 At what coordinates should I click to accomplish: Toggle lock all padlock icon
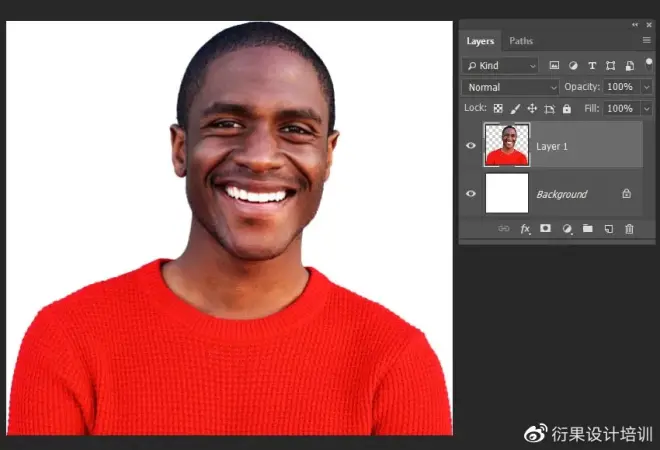(567, 109)
